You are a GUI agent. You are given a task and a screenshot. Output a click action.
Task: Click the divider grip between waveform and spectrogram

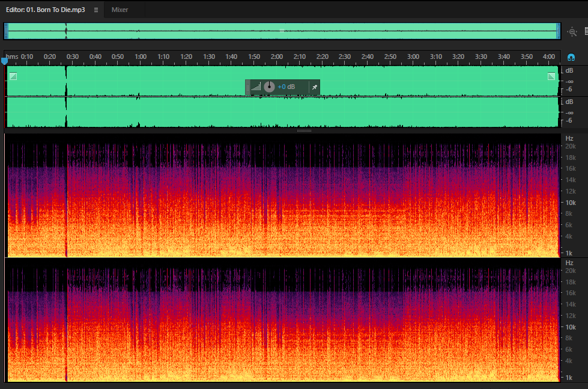tap(304, 130)
